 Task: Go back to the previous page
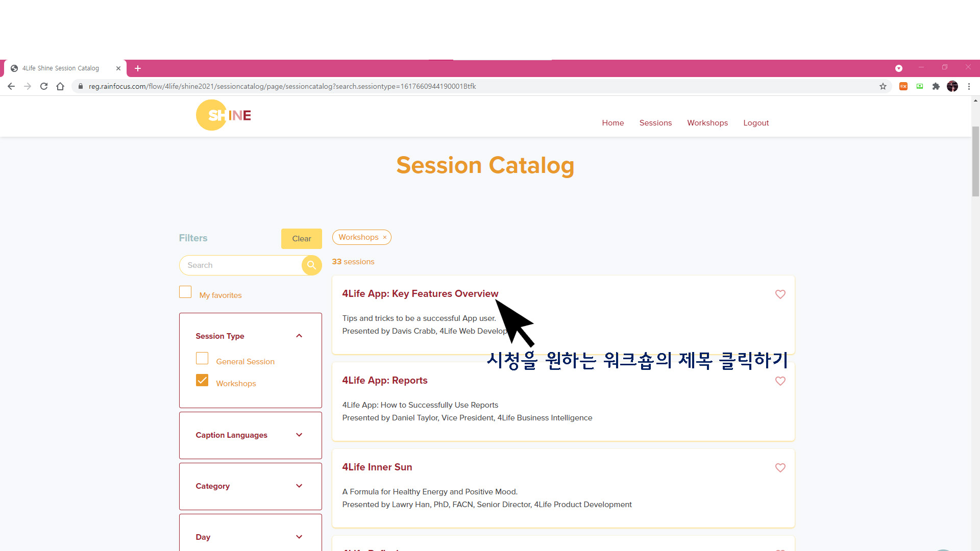pos(11,86)
